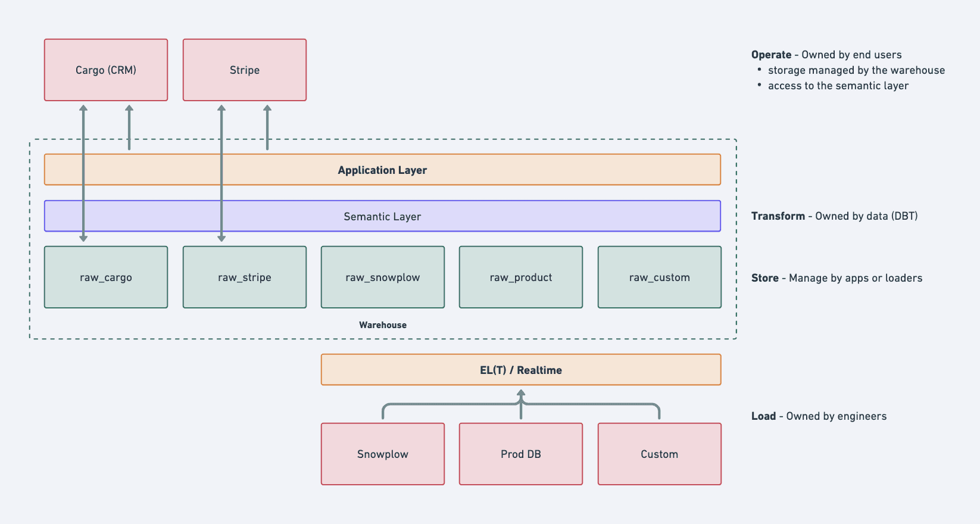Viewport: 980px width, 524px height.
Task: Select the raw_stripe box
Action: [245, 277]
